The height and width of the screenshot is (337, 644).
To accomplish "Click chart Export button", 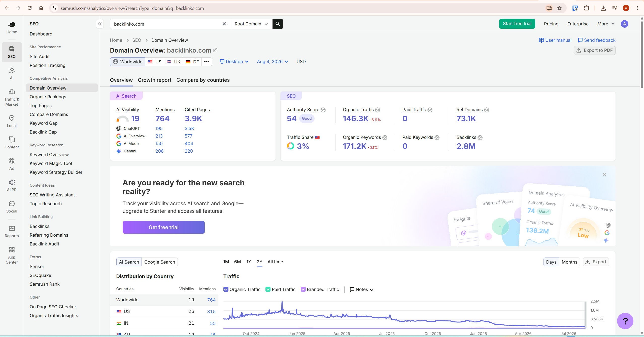I will pyautogui.click(x=596, y=262).
